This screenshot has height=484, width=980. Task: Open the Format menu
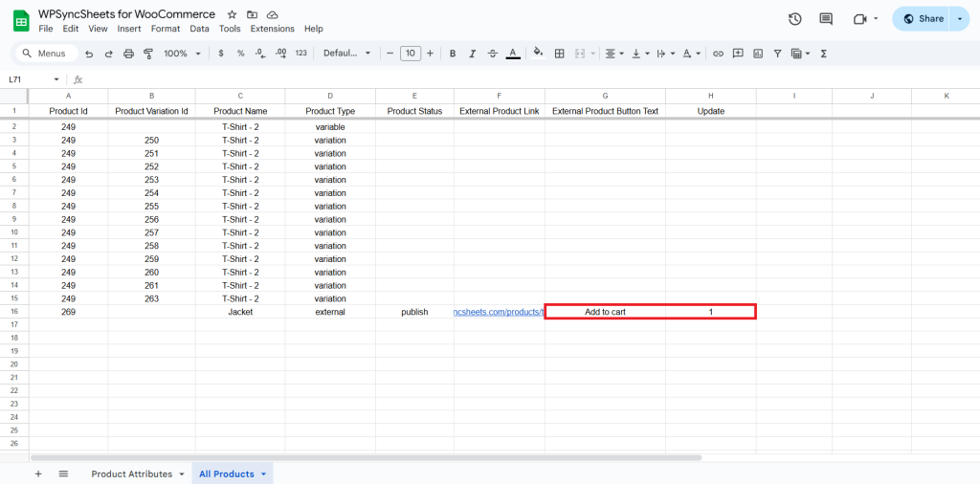[166, 29]
